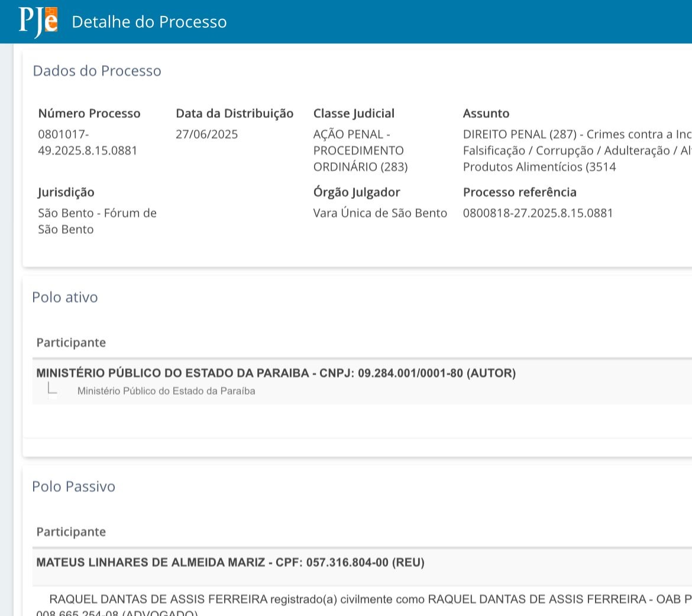Click Participante column header in Polo ativo
This screenshot has width=692, height=616.
(71, 343)
